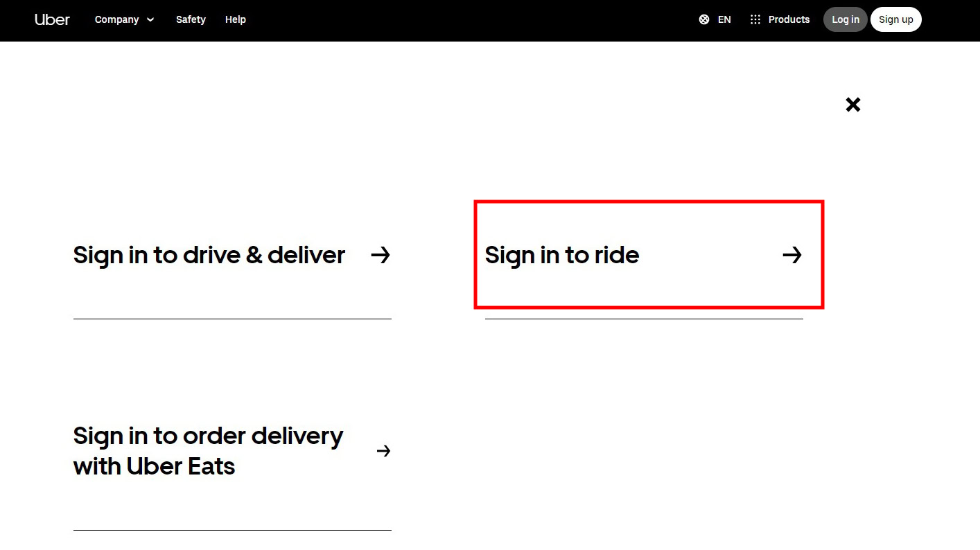Viewport: 980px width, 550px height.
Task: Click the 'with Uber Eats' line of text
Action: click(154, 466)
